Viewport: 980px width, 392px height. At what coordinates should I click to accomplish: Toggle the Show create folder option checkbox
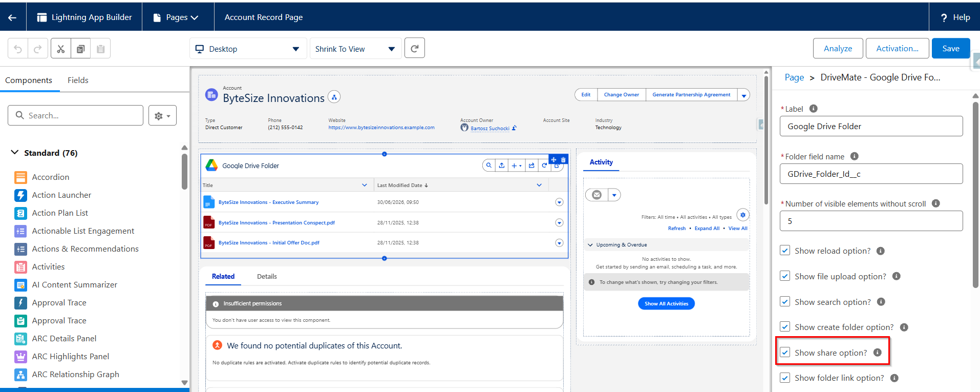coord(785,327)
